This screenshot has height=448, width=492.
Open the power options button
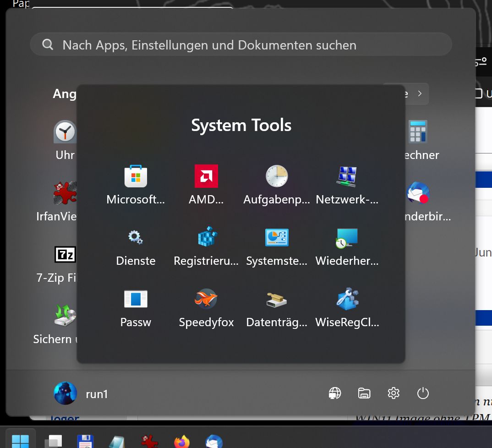point(423,393)
